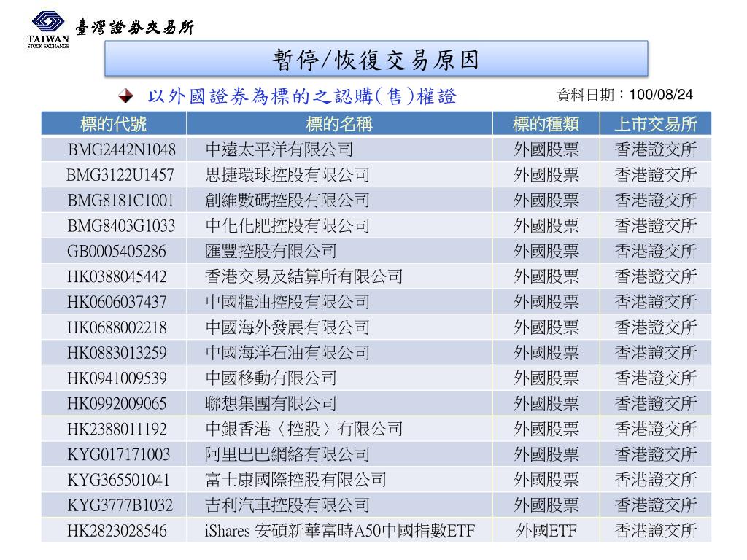This screenshot has height=560, width=747.
Task: Select code BMG8181C1001
Action: coord(120,200)
